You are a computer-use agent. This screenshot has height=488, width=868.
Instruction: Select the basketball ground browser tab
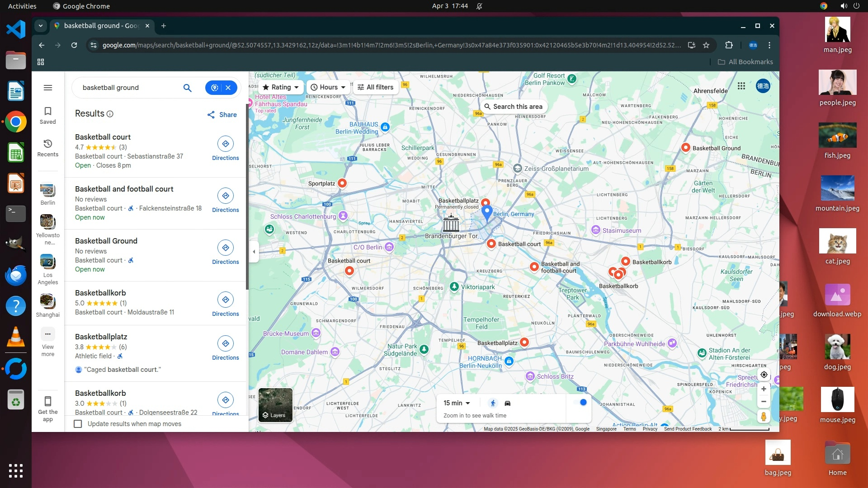click(x=101, y=26)
